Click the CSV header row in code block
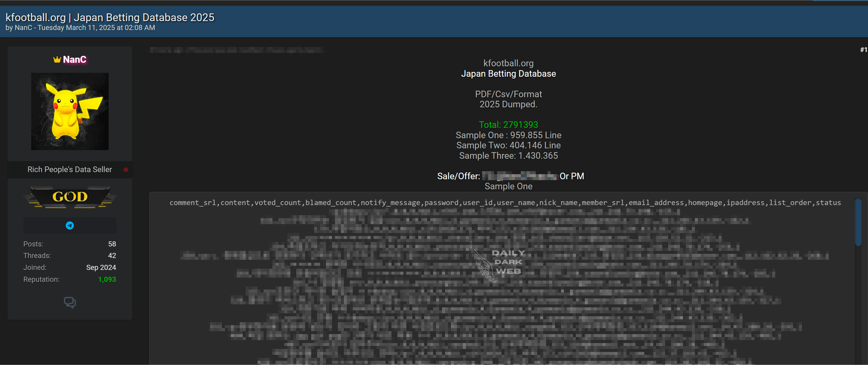This screenshot has width=868, height=365. pos(505,203)
